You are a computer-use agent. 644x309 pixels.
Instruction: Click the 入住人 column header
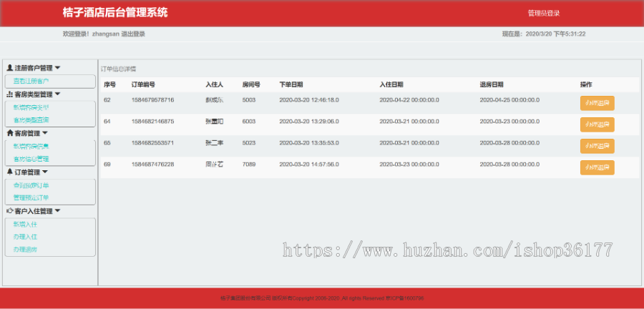tap(214, 84)
